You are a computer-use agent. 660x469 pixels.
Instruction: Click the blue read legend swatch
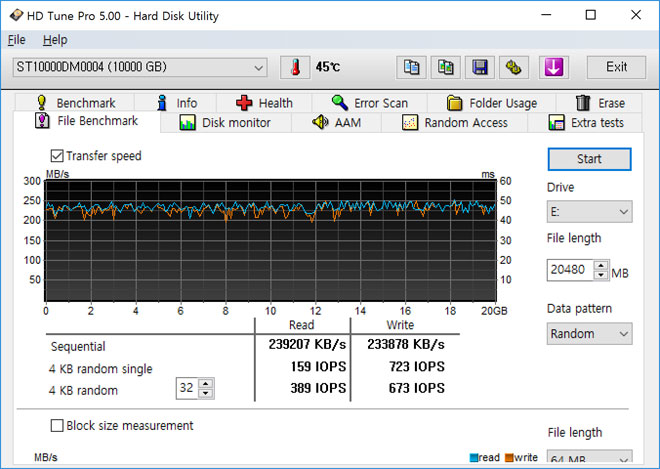tap(474, 458)
